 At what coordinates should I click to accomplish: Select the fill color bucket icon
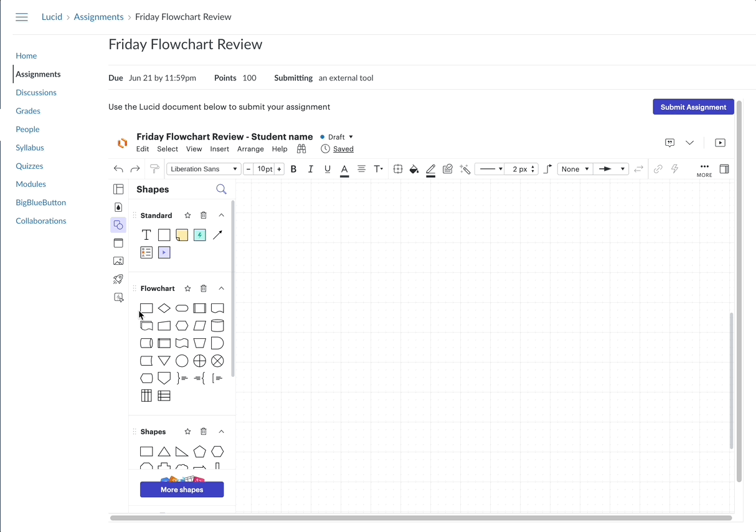click(413, 169)
